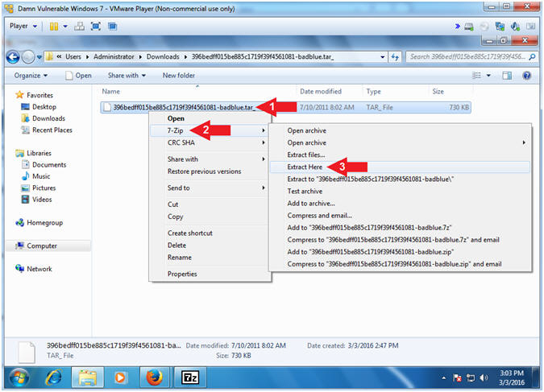
Task: Click Users in the address breadcrumb
Action: [x=73, y=57]
